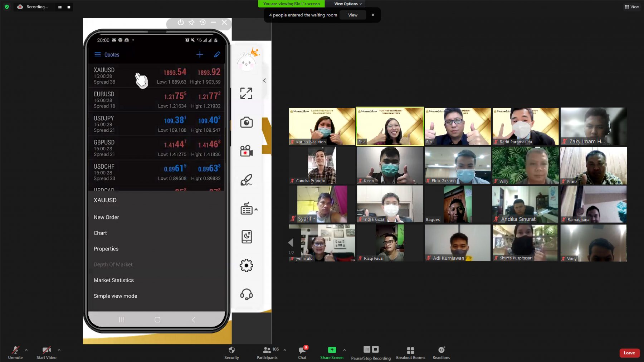Add a symbol with the plus icon
This screenshot has height=362, width=644.
tap(200, 54)
